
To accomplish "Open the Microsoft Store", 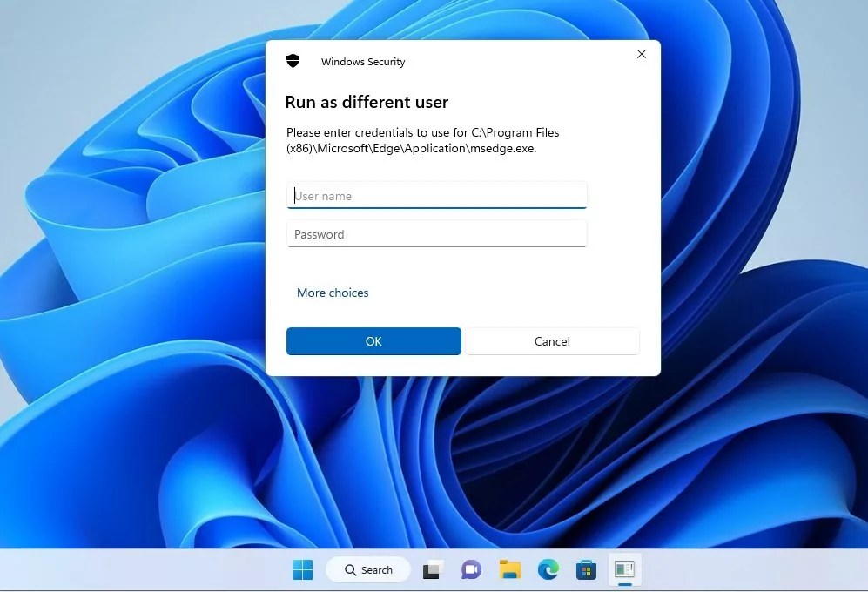I will click(x=586, y=569).
